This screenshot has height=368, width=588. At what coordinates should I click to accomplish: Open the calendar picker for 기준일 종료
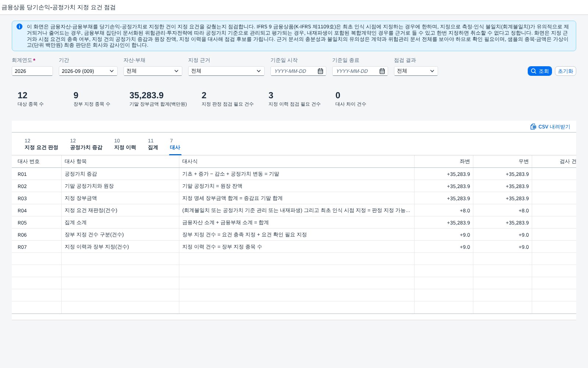[382, 71]
